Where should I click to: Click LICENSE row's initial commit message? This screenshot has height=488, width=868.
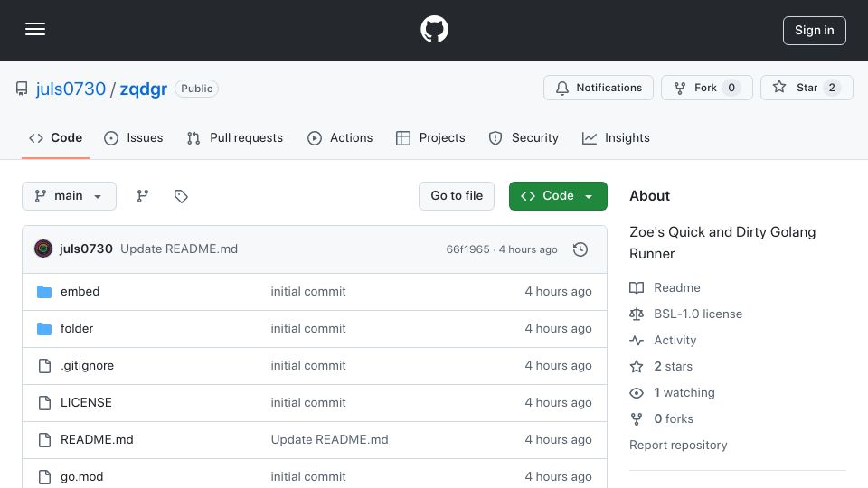point(308,403)
